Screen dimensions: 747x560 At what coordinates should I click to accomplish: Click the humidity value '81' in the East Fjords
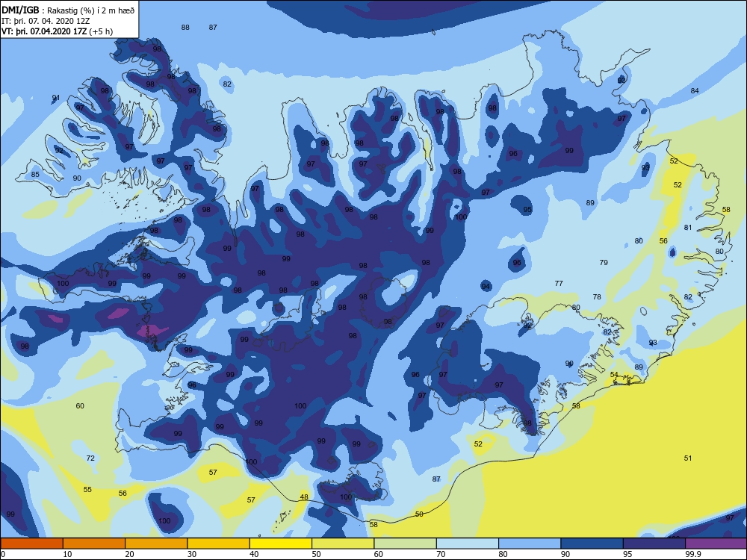[x=688, y=228]
